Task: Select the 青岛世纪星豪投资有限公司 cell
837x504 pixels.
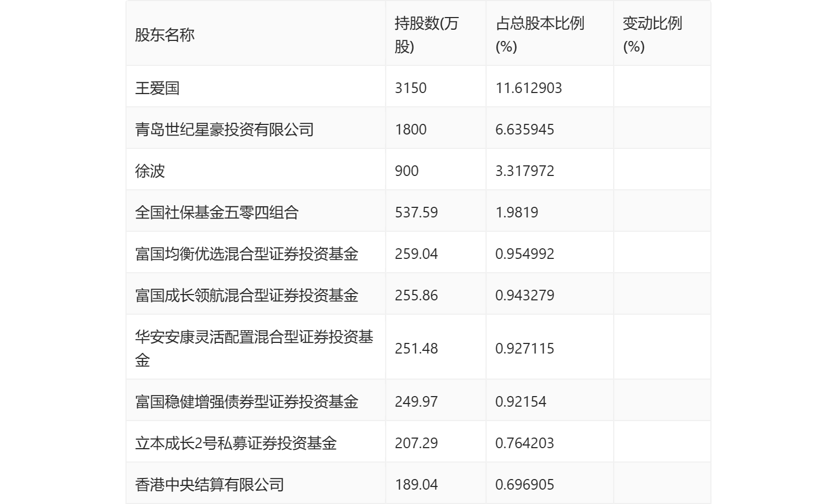Action: (x=224, y=129)
